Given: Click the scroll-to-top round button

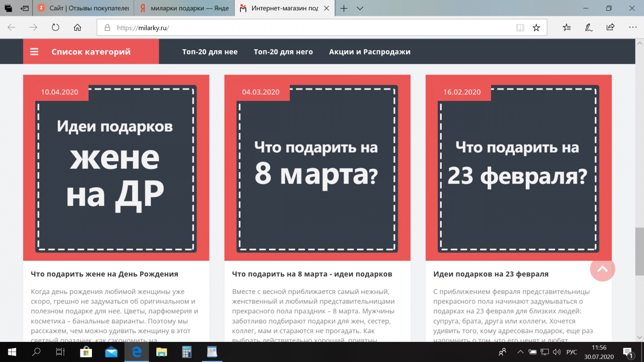Looking at the screenshot, I should click(602, 269).
